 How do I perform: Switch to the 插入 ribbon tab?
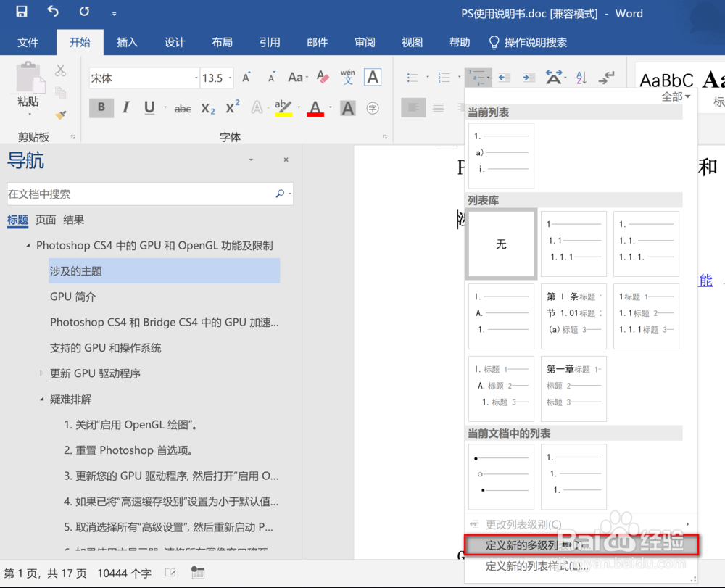(127, 43)
